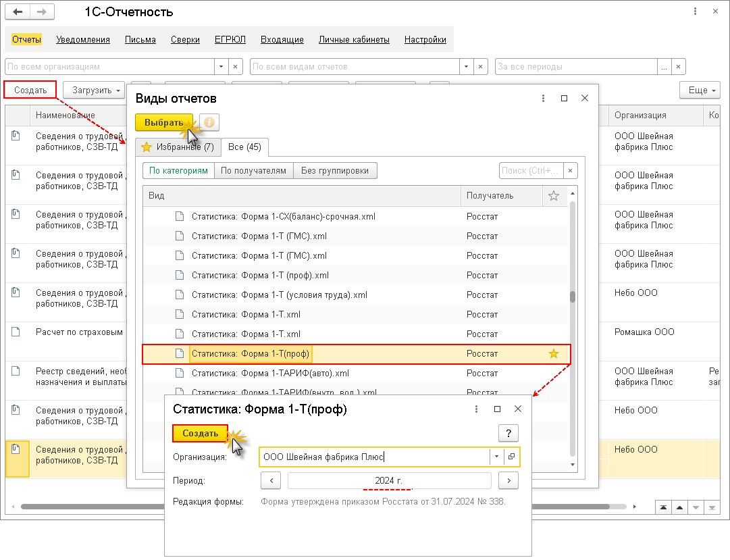This screenshot has width=730, height=560.
Task: Click icon of Реестр сведений row
Action: (x=16, y=371)
